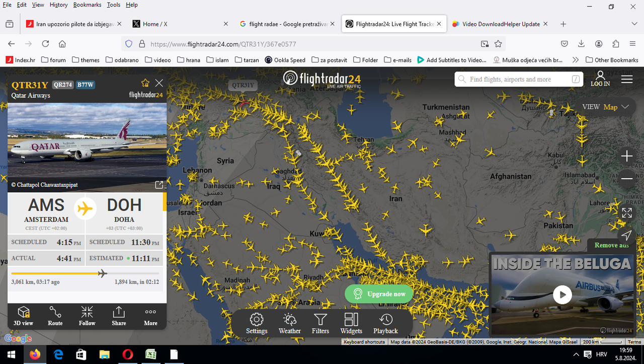Open the File menu
644x364 pixels.
coord(7,5)
